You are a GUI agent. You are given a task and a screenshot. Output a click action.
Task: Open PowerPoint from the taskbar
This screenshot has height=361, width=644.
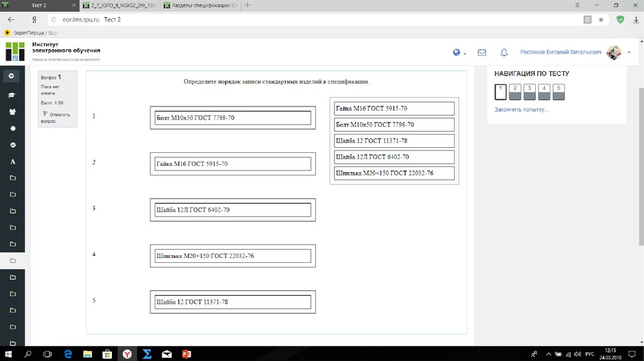click(x=186, y=354)
